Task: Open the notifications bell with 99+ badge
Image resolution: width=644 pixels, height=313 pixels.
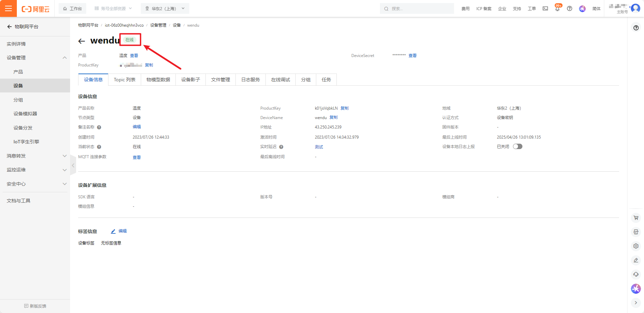Action: [557, 9]
